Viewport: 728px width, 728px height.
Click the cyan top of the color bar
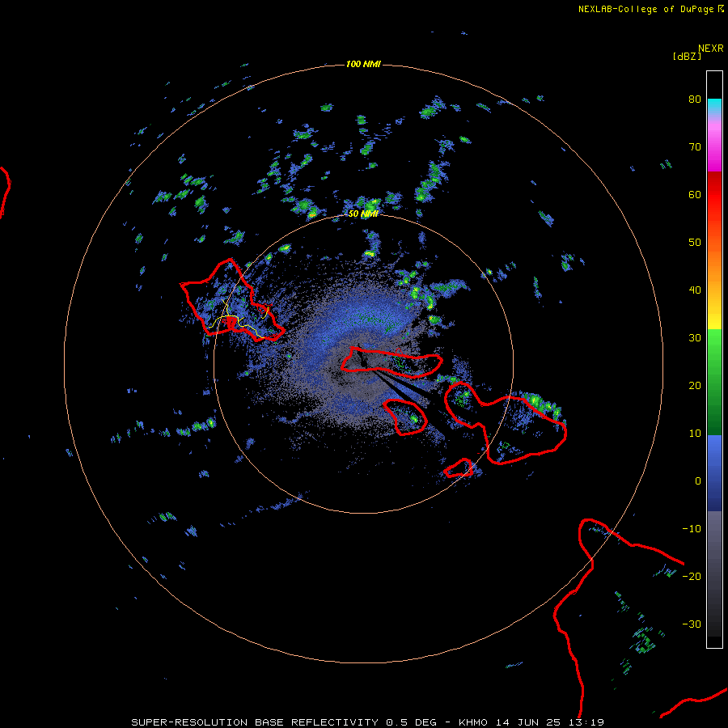click(x=714, y=104)
